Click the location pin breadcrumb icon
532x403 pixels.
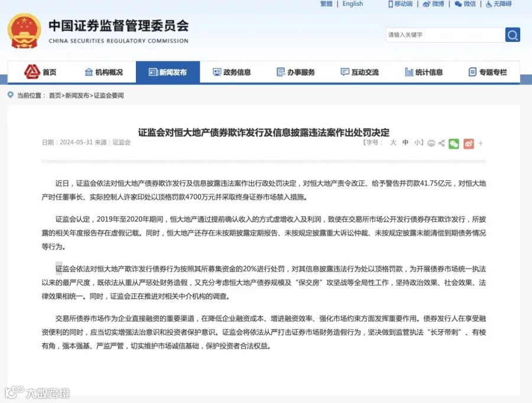pos(11,95)
